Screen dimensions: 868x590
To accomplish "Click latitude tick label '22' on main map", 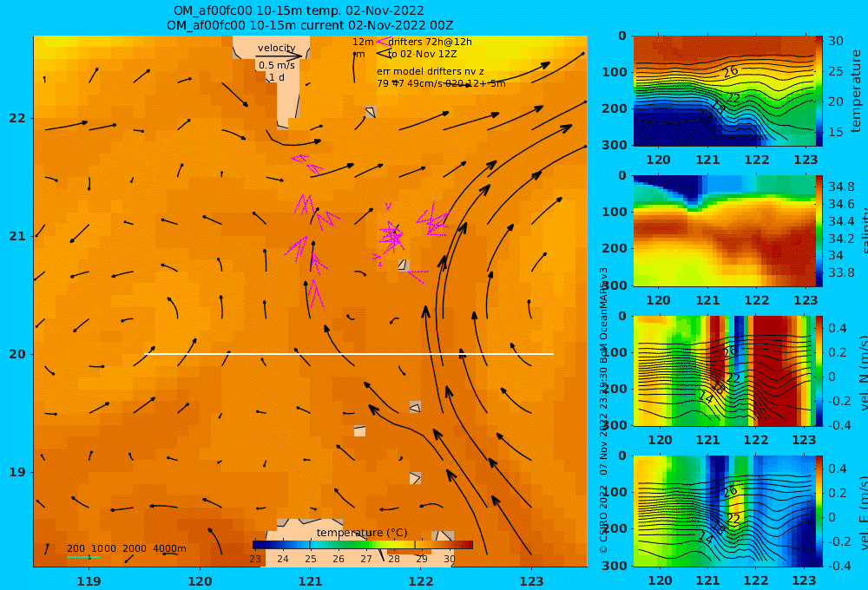I will 17,118.
